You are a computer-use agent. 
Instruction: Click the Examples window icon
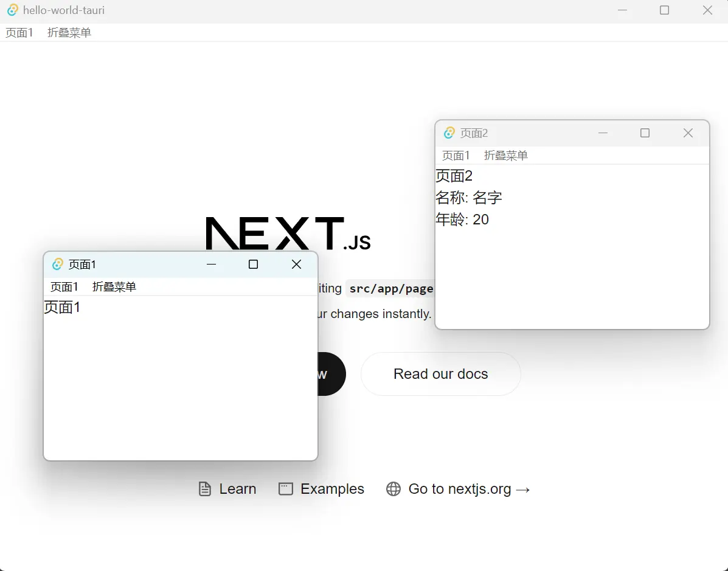pyautogui.click(x=285, y=489)
